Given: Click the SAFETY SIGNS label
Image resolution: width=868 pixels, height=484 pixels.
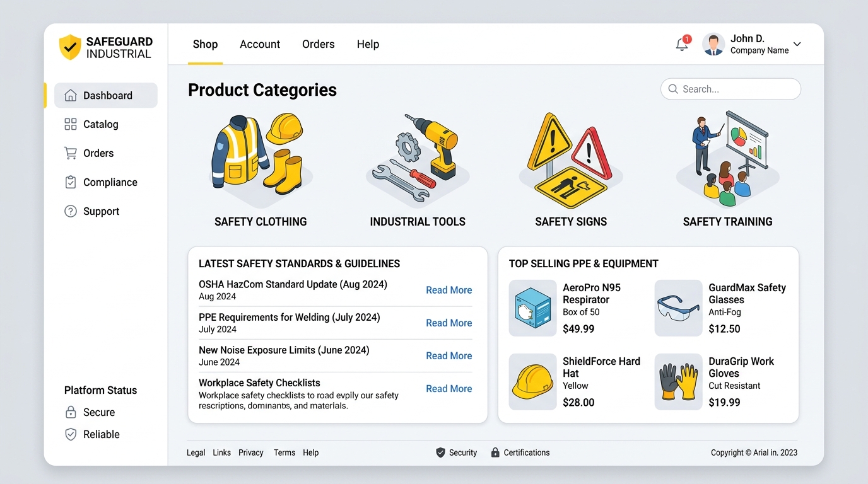Looking at the screenshot, I should pos(571,222).
